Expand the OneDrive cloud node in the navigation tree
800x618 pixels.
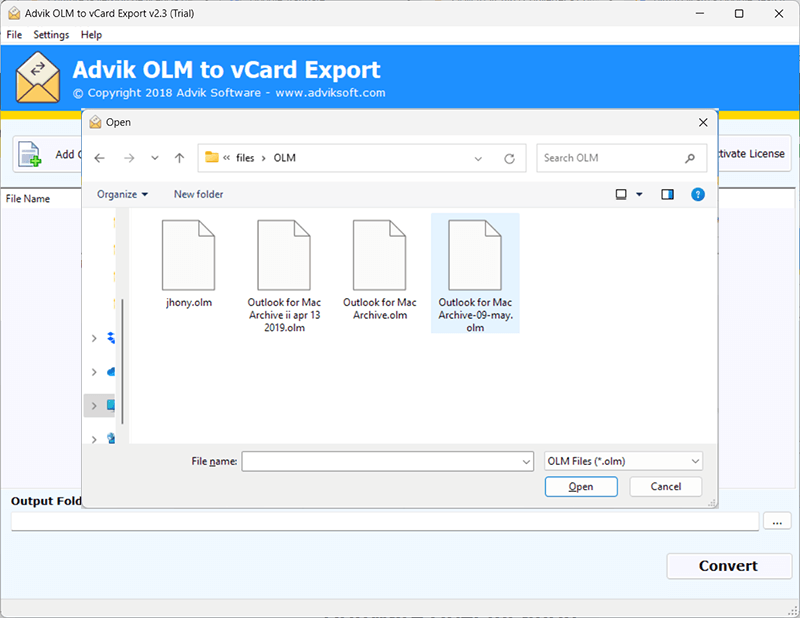pyautogui.click(x=94, y=372)
